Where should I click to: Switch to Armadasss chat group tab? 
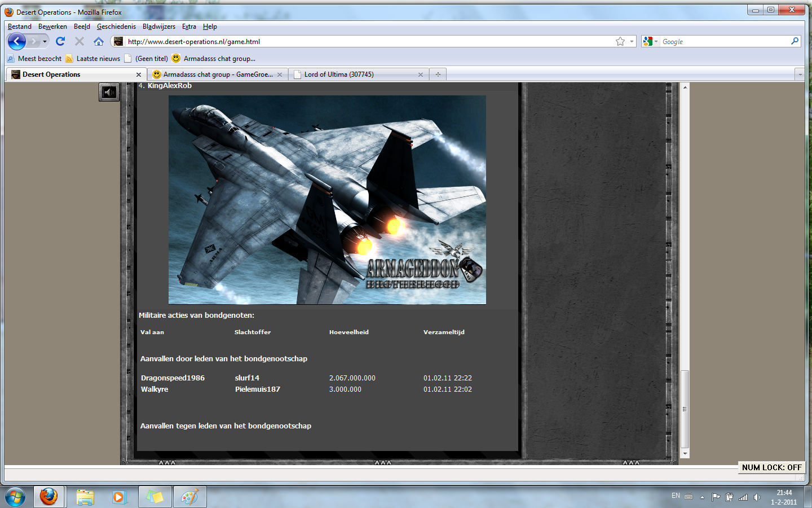coord(218,74)
